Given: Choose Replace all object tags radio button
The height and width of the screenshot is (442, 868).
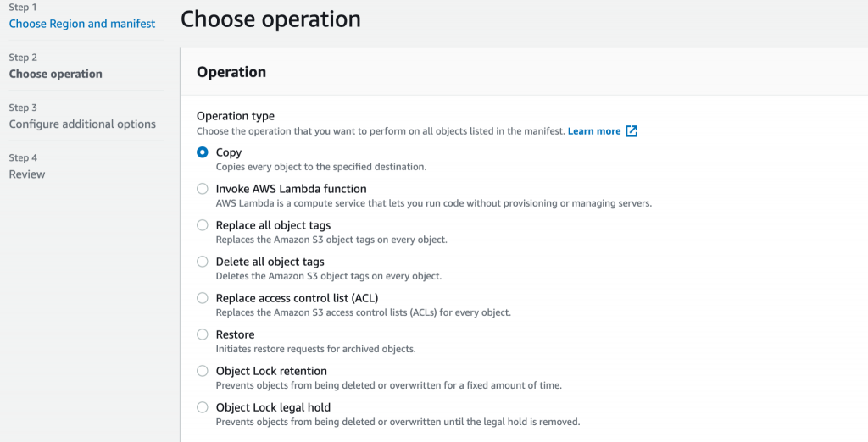Looking at the screenshot, I should 203,225.
